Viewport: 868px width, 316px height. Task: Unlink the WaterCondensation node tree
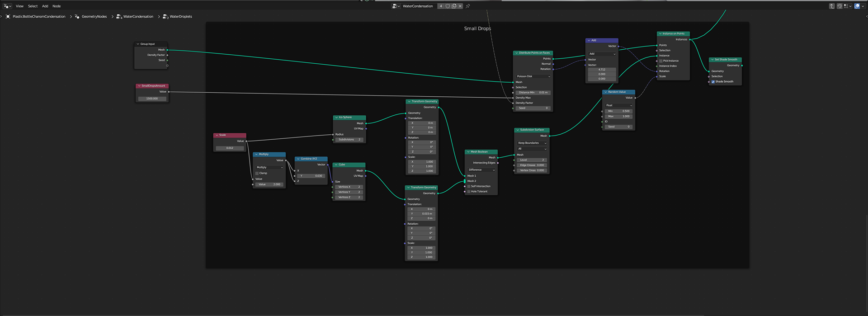pos(460,6)
